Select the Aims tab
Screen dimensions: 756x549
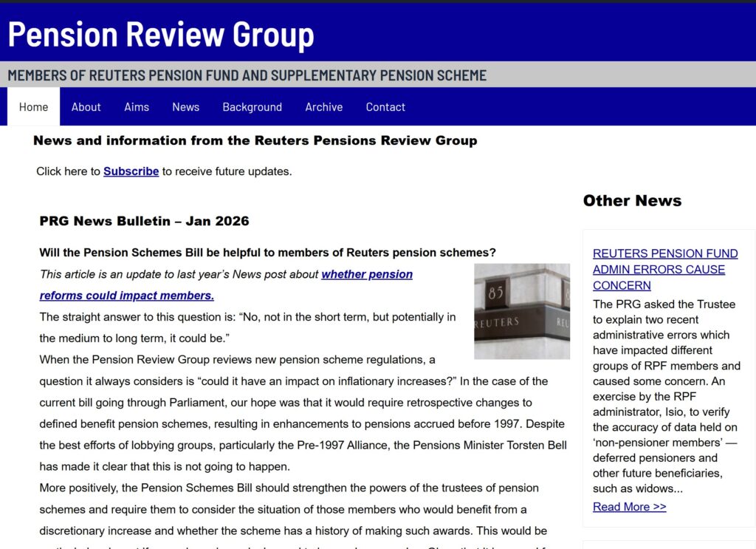(x=137, y=106)
